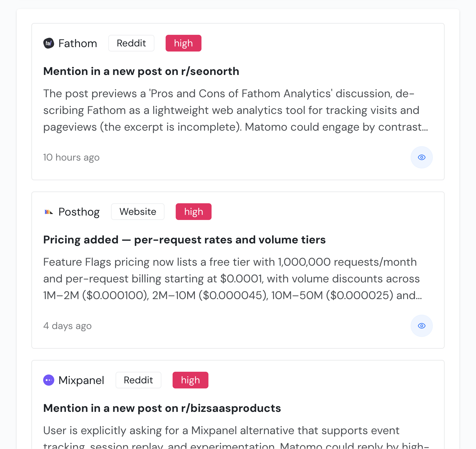Open "Pricing added — per-request rates" title
476x449 pixels.
pos(184,240)
